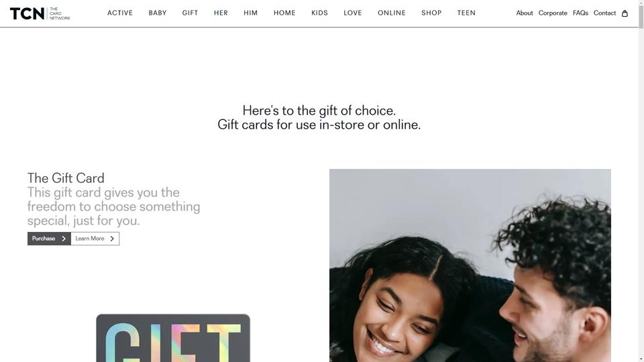
Task: Click the holographic GIFT card image
Action: click(173, 338)
